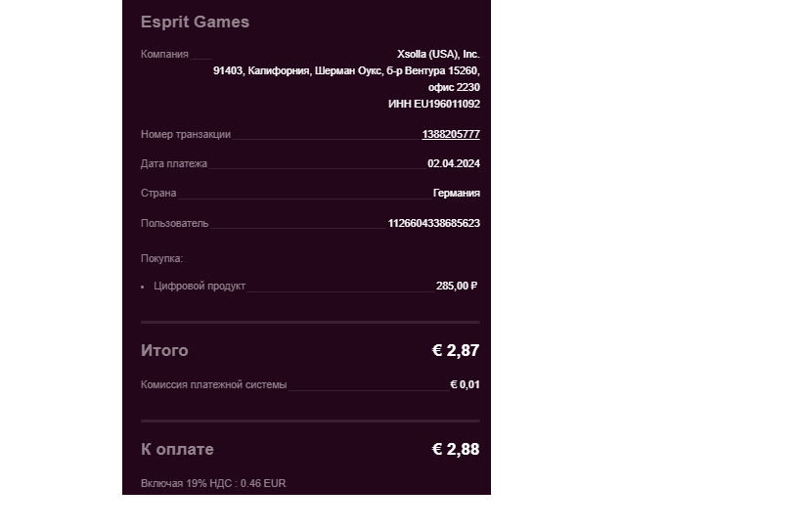Click the ИНН EU196011092 tax number
The height and width of the screenshot is (532, 801).
click(434, 105)
